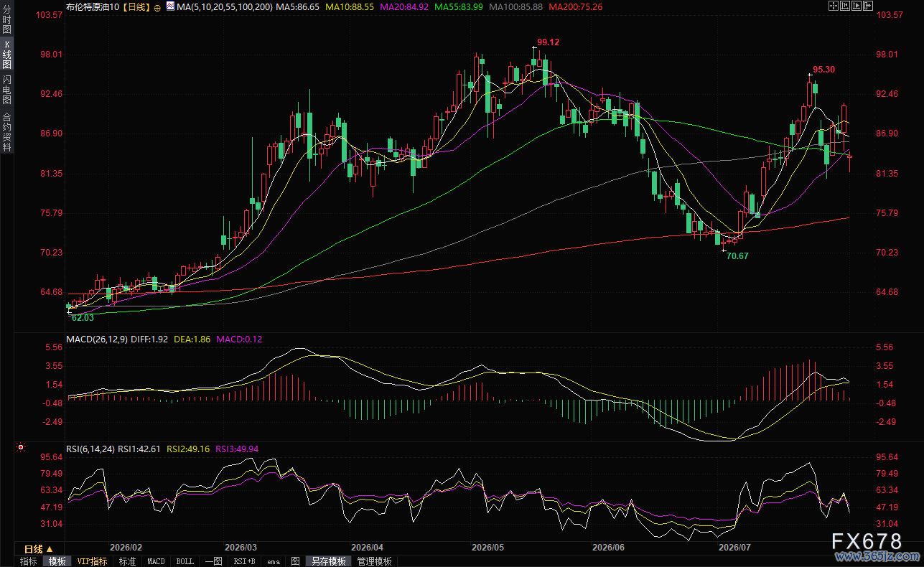This screenshot has height=567, width=924.
Task: Switch to 分时图 sidebar view
Action: (6, 21)
